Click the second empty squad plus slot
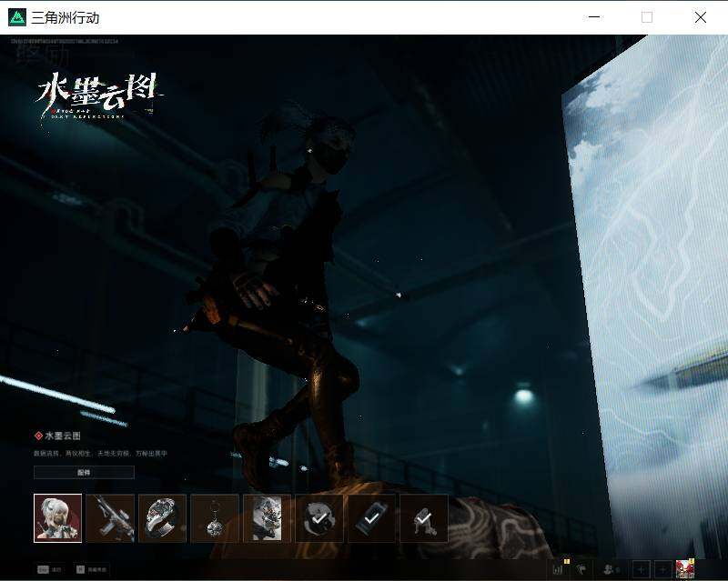 [x=663, y=569]
